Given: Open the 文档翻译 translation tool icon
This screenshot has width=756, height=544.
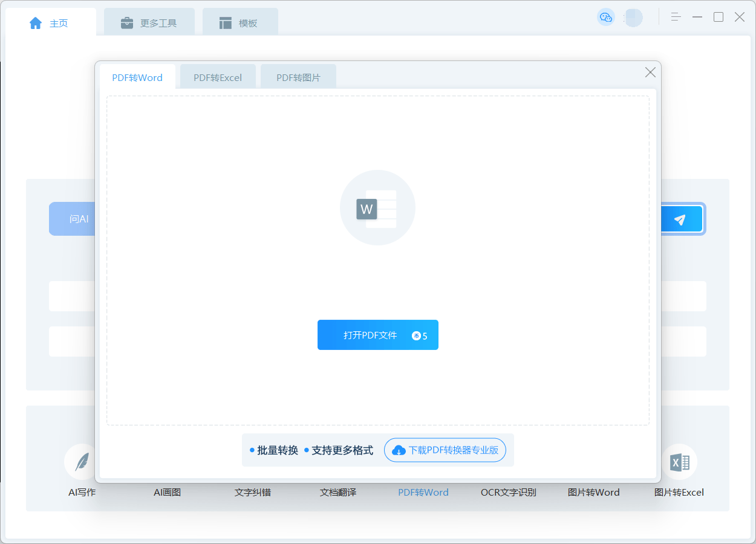Looking at the screenshot, I should coord(338,462).
